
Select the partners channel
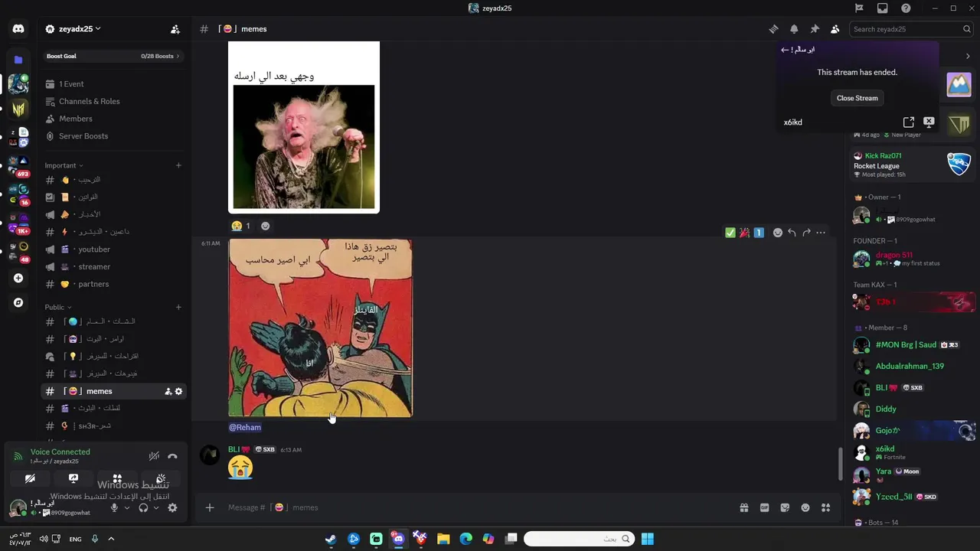(x=113, y=284)
